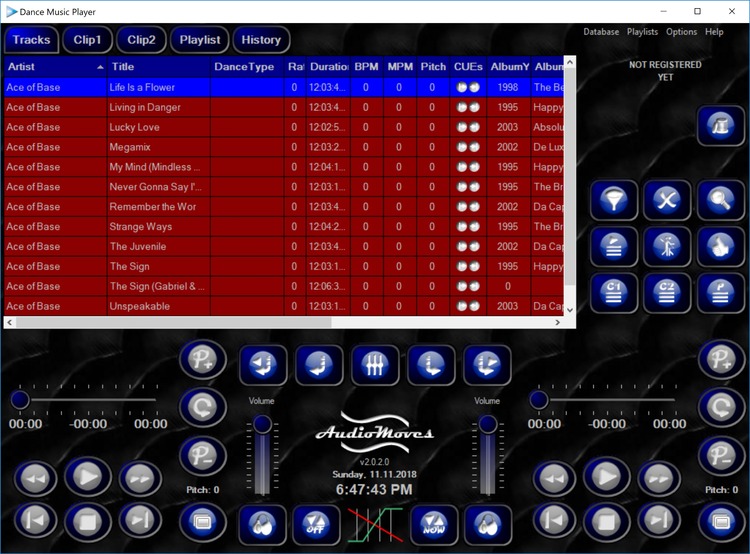Click the horizontal scrollbar left arrow
Screen dimensions: 750x554
pyautogui.click(x=10, y=322)
